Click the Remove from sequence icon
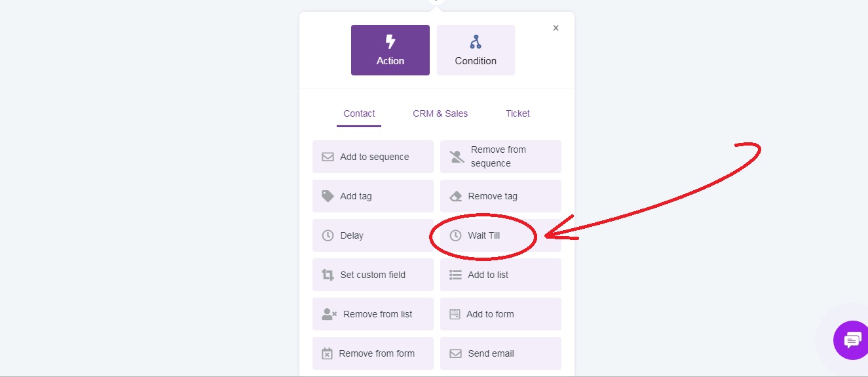This screenshot has width=868, height=377. point(457,157)
